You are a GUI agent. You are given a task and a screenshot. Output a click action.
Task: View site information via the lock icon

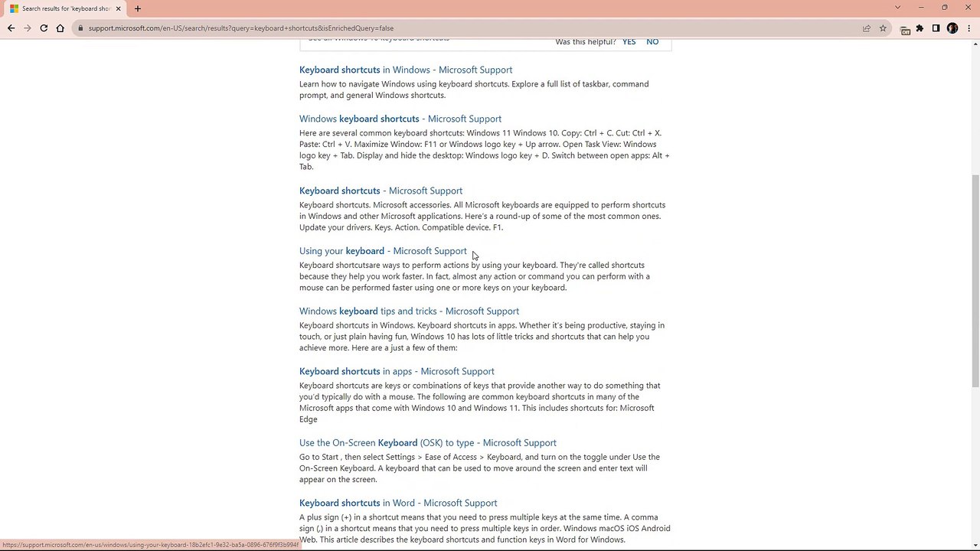80,28
